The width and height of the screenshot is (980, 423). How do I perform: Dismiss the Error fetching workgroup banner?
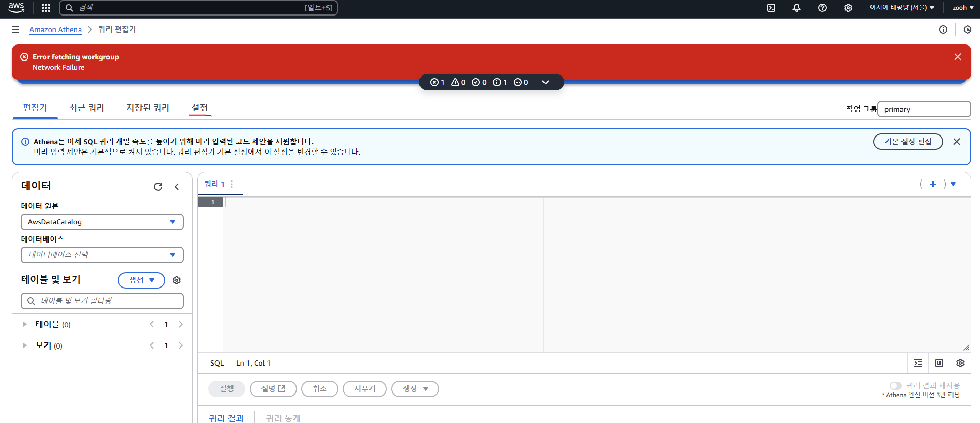pos(958,57)
